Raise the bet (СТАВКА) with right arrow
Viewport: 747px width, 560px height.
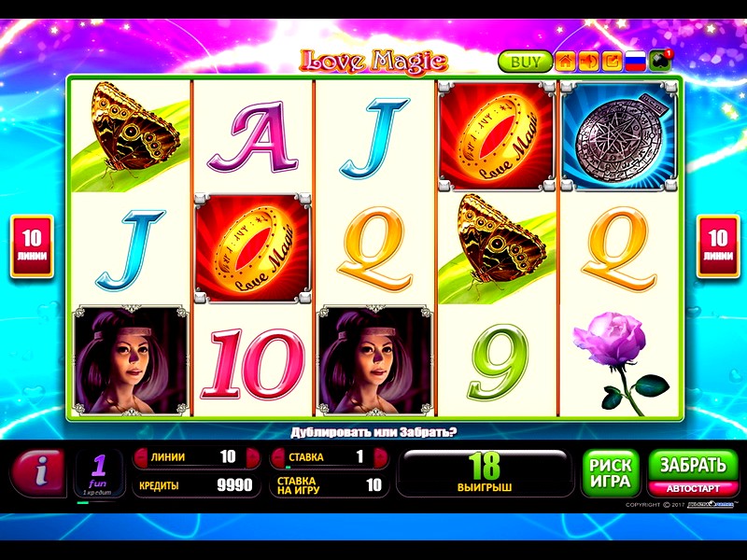point(381,457)
